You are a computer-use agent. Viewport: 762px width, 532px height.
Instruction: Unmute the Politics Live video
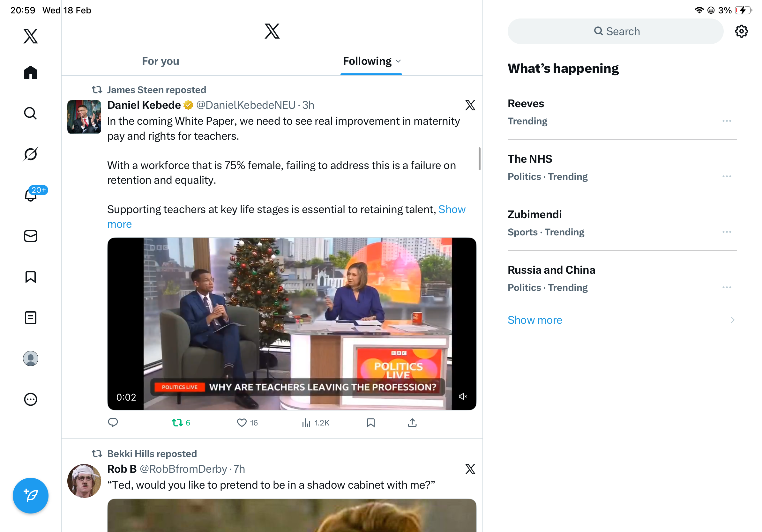point(463,397)
